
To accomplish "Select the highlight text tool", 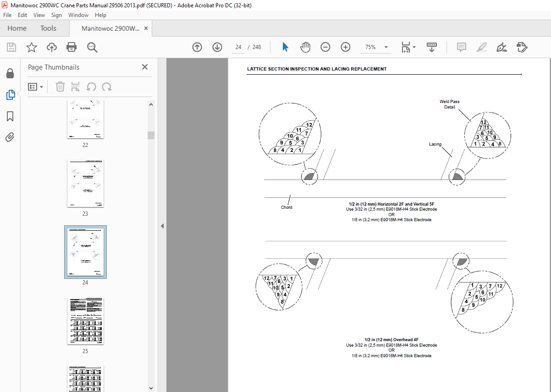I will tap(481, 47).
